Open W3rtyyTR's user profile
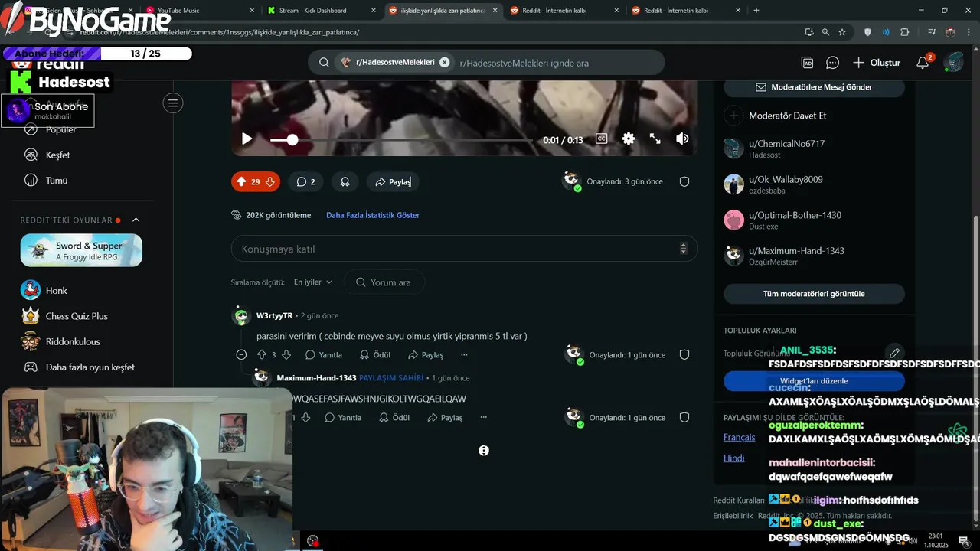This screenshot has height=551, width=980. tap(274, 316)
